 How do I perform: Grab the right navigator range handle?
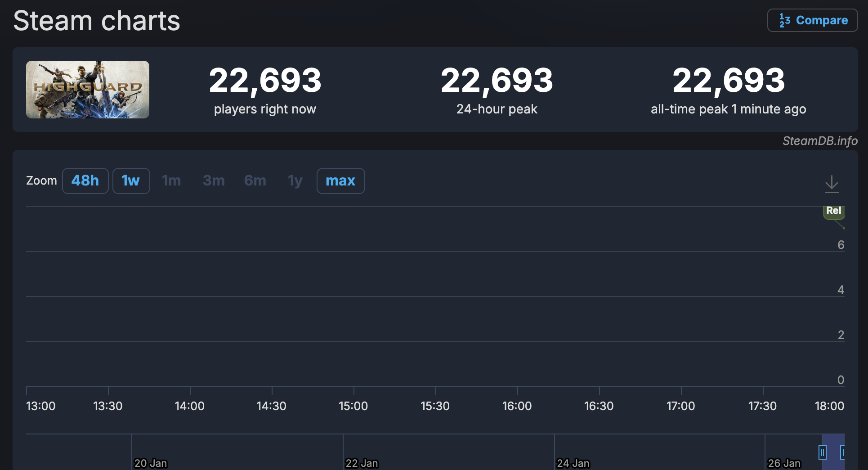click(842, 452)
